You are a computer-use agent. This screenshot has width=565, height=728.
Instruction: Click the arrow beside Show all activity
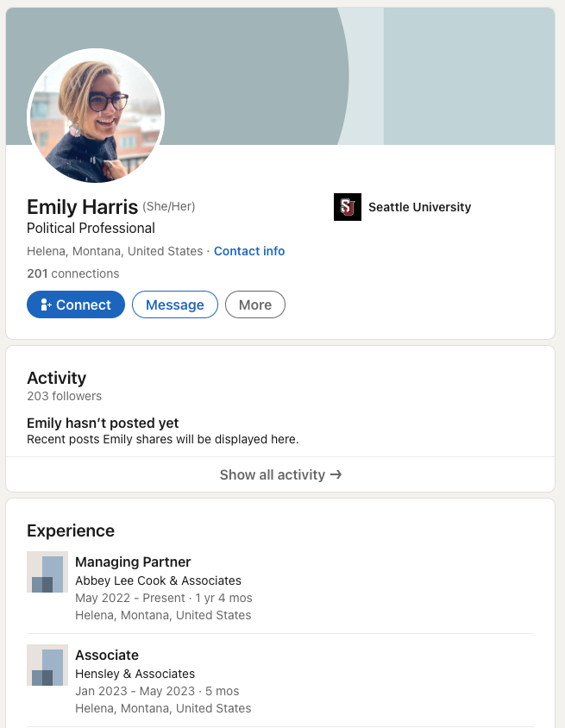click(x=336, y=474)
